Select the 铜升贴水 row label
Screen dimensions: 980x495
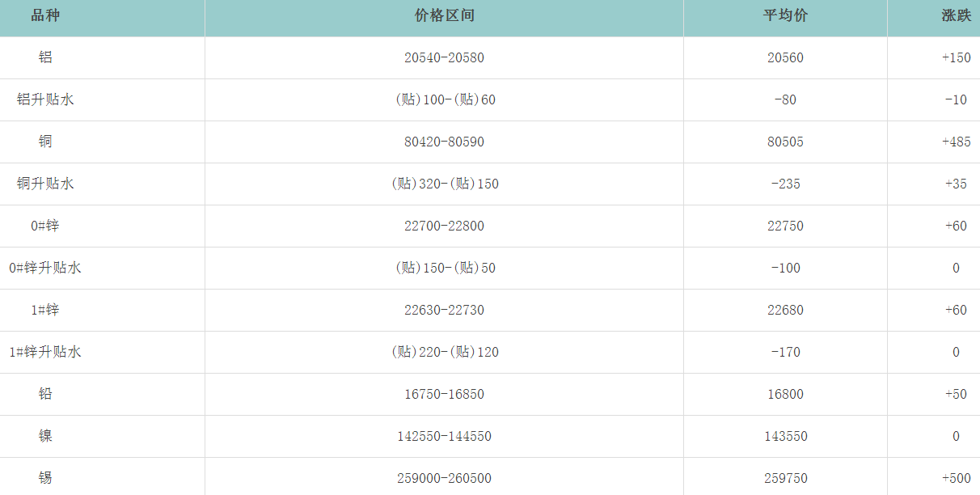pyautogui.click(x=45, y=184)
